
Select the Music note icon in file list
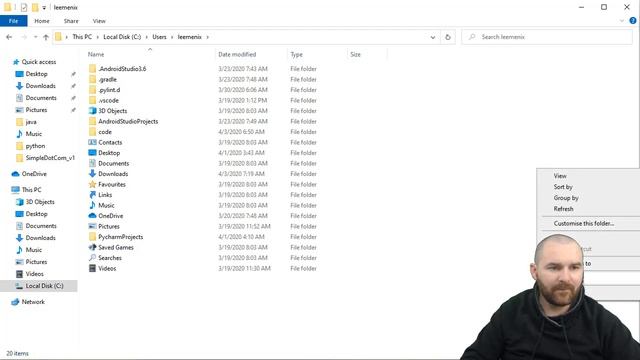coord(93,205)
